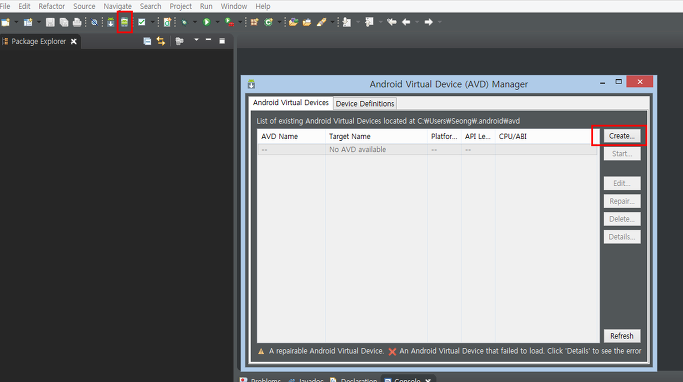Screen dimensions: 683x382
Task: Click the Refresh button in AVD Manager
Action: (622, 336)
